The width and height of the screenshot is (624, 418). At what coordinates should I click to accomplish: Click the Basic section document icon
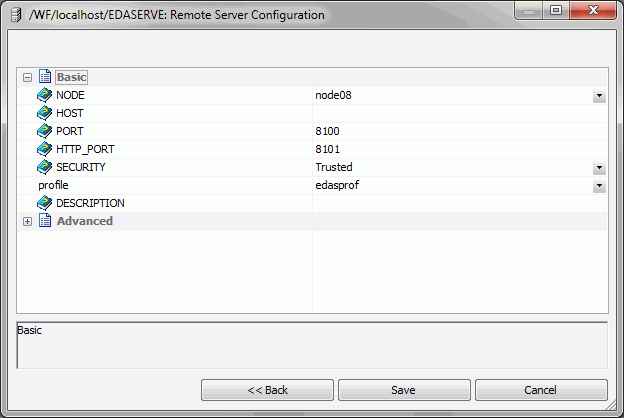45,77
